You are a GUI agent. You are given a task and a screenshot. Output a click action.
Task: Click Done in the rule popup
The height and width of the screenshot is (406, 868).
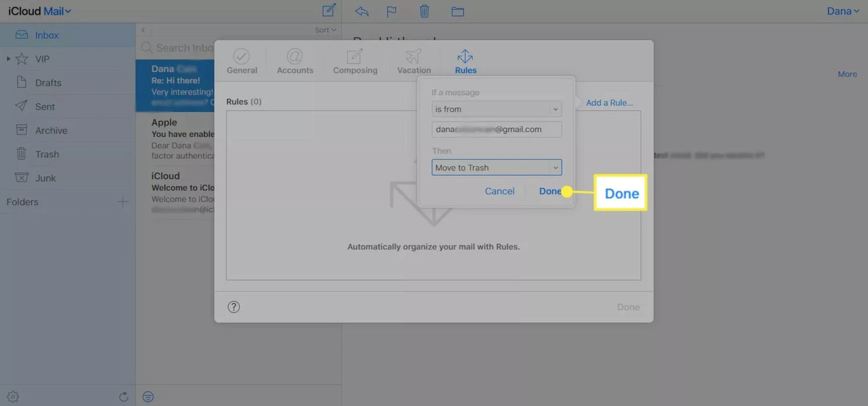pos(550,191)
